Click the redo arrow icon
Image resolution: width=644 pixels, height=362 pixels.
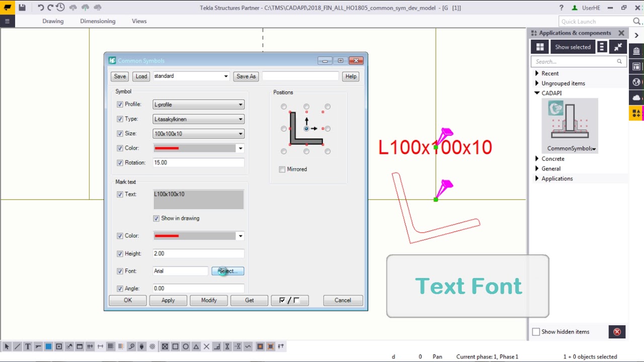(x=50, y=8)
